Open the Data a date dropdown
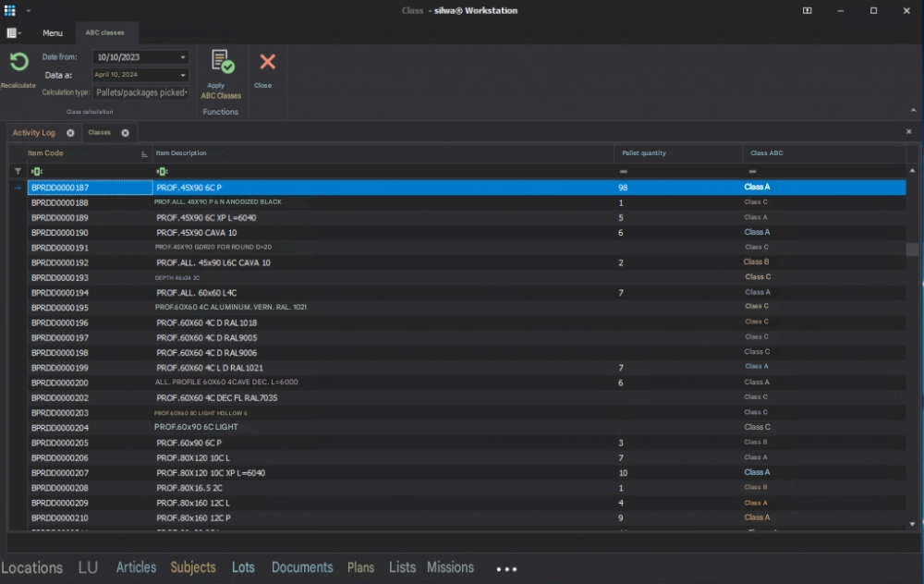This screenshot has height=584, width=924. point(183,75)
